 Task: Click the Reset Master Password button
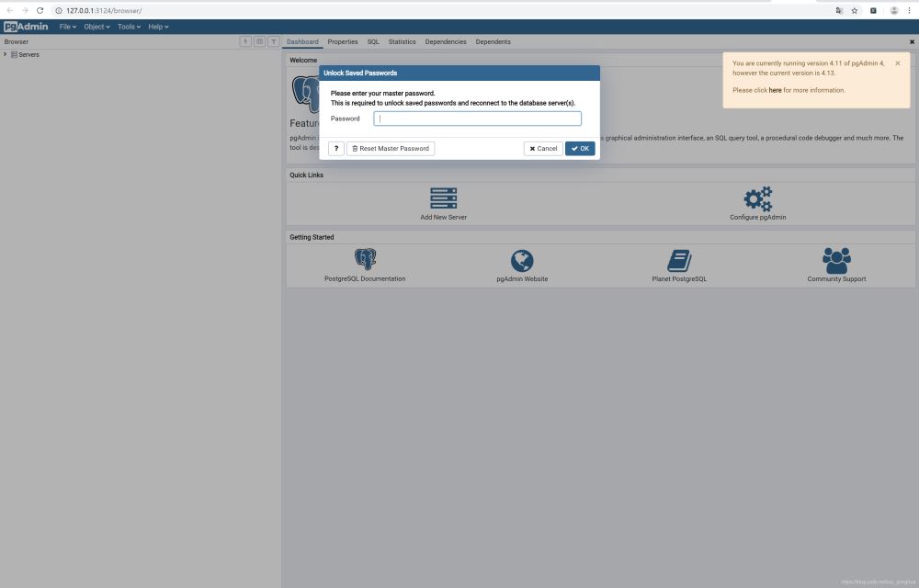(x=391, y=148)
